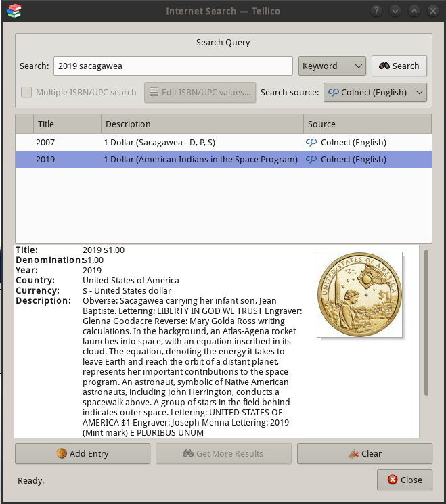Open the Keyword search type dropdown
This screenshot has height=504, width=446.
pyautogui.click(x=332, y=66)
